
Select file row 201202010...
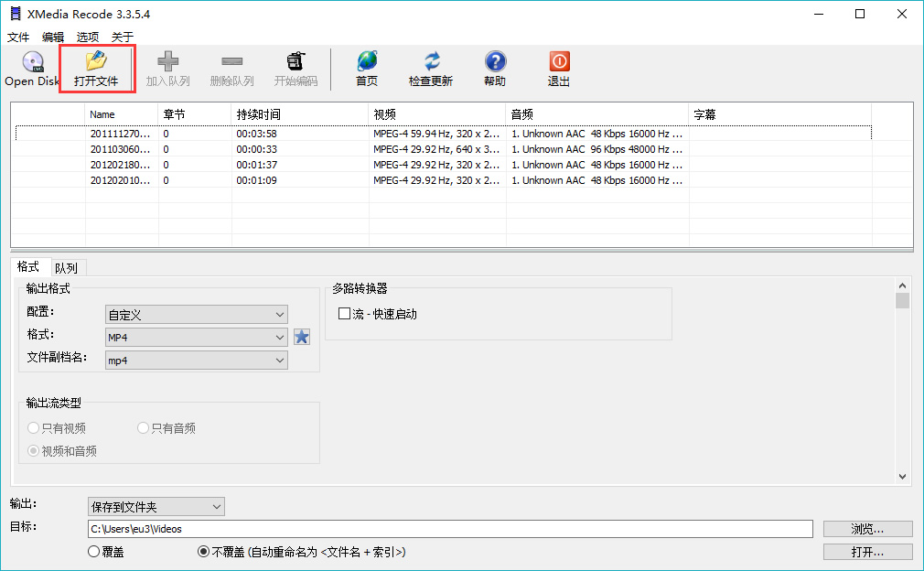tap(443, 180)
